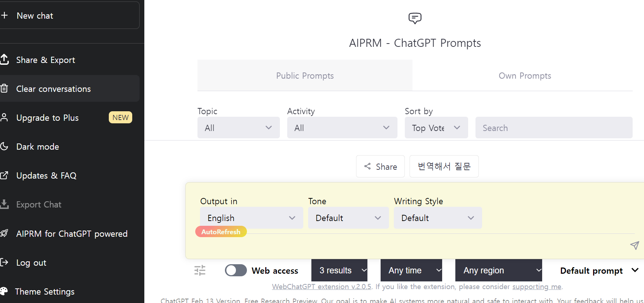Open the Activity dropdown set to All
This screenshot has height=303, width=644.
coord(342,128)
